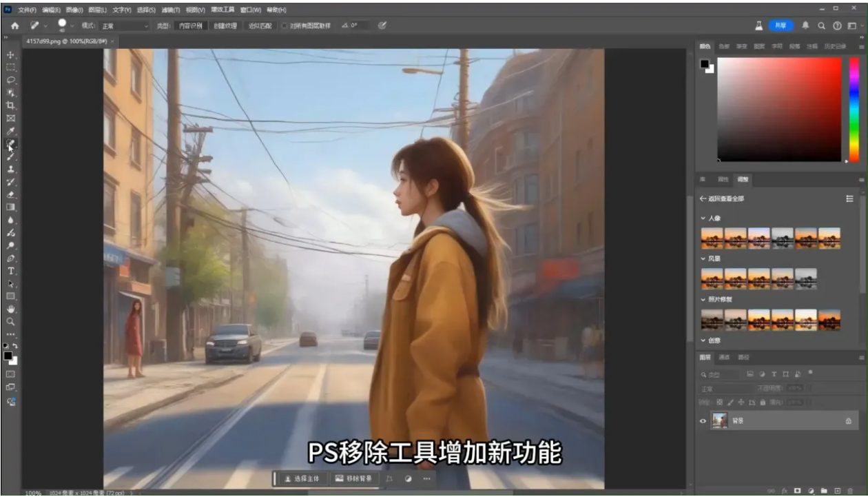Select the Hand tool
This screenshot has height=499, width=868.
[x=10, y=309]
